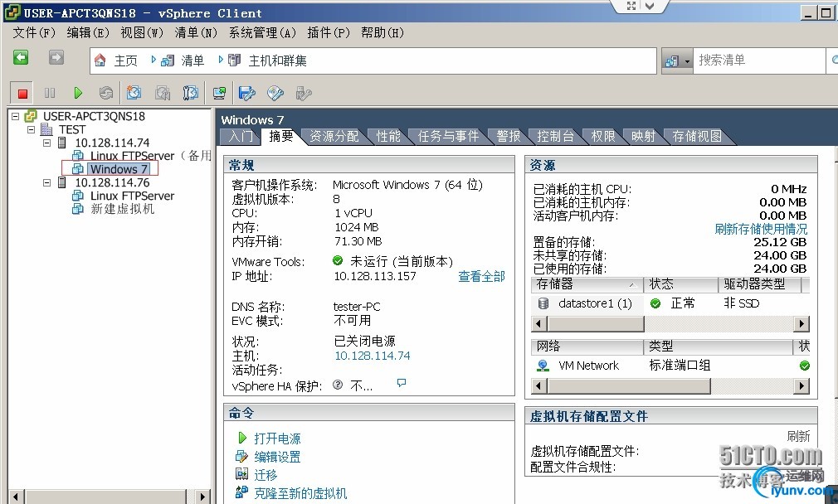
Task: Click the Hosts and Clusters breadcrumb icon
Action: click(x=234, y=61)
